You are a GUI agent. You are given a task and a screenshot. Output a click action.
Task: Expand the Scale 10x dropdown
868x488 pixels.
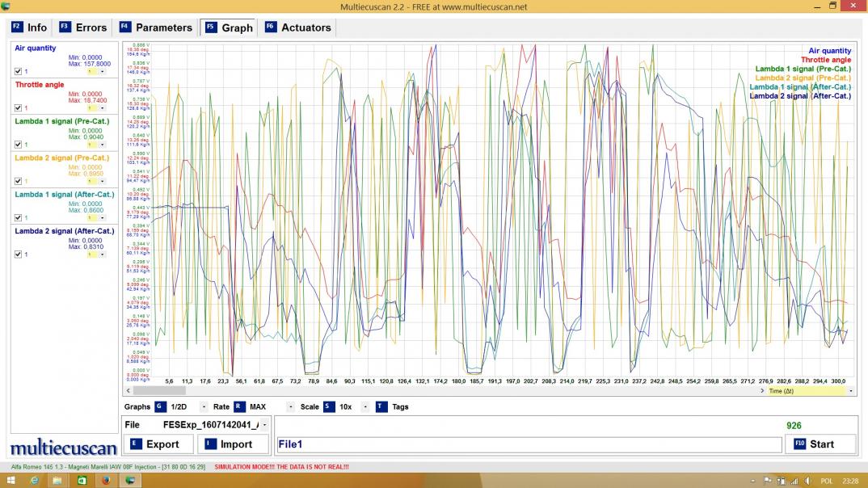point(364,406)
